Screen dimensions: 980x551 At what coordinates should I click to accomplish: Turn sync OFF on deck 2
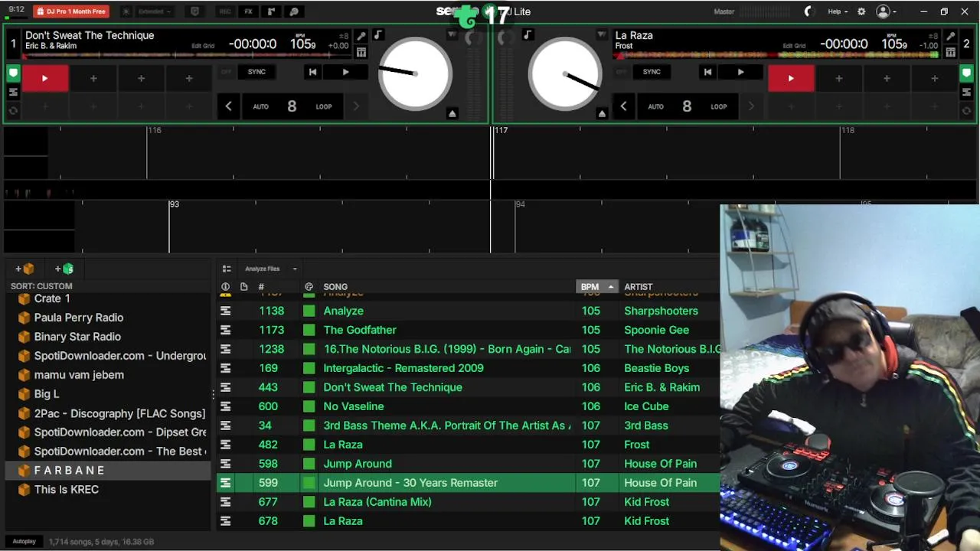[x=621, y=72]
